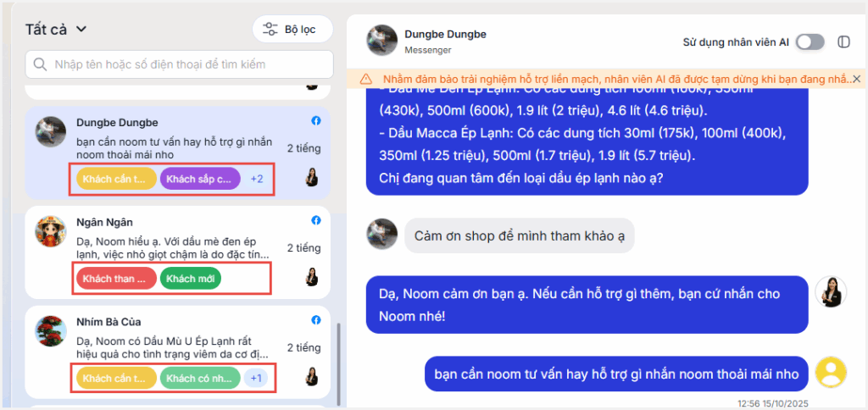Click Noom agent avatar beside thank-you message
Image resolution: width=868 pixels, height=410 pixels.
(x=830, y=292)
